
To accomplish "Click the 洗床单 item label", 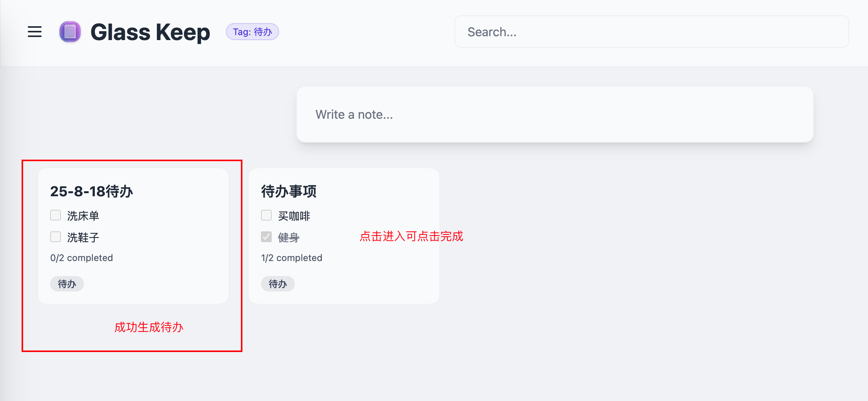I will 83,216.
